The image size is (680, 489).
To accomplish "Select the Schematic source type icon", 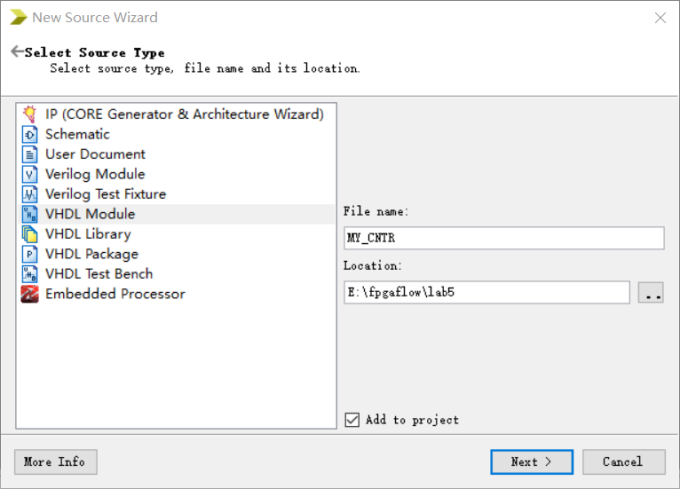I will click(x=29, y=134).
